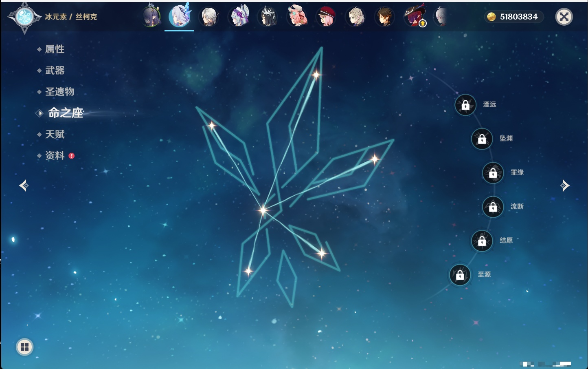Select the highlighted avatar with the blue crystal hairpiece
The image size is (588, 369).
click(x=180, y=15)
